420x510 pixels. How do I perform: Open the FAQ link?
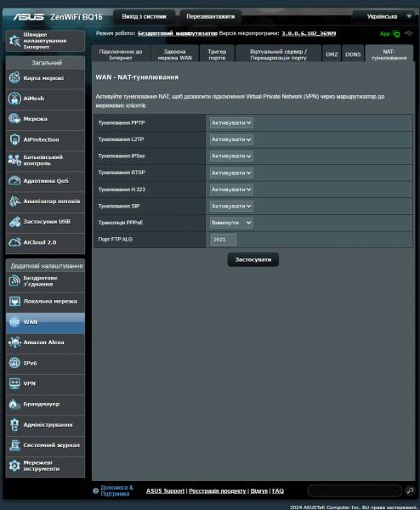coord(278,490)
